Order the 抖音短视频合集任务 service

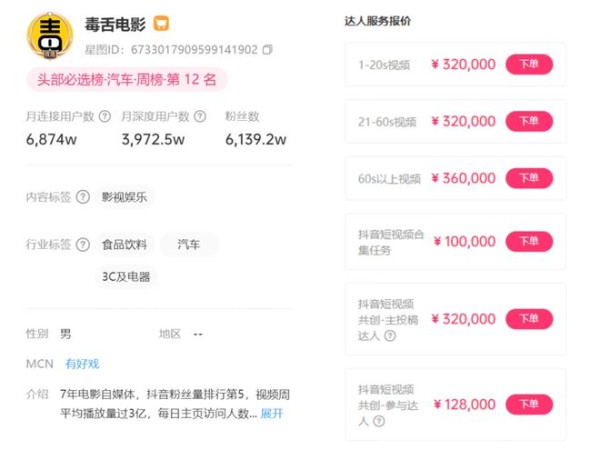pyautogui.click(x=529, y=241)
